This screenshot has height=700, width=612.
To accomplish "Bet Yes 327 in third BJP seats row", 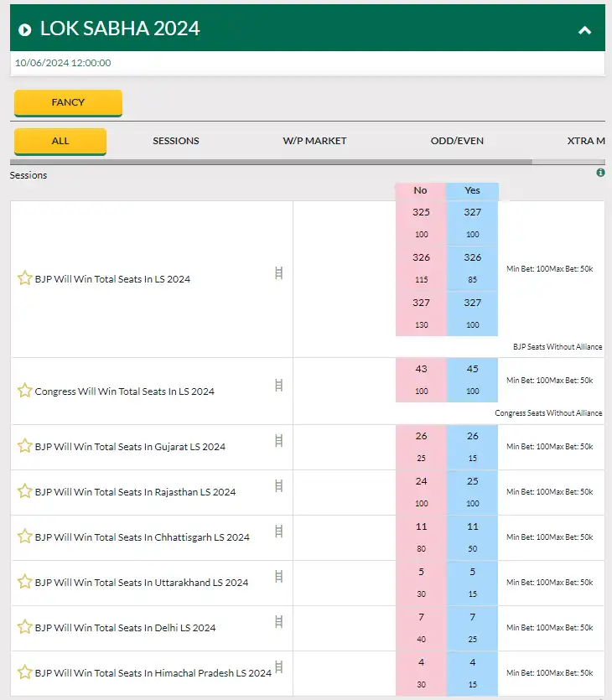I will 472,314.
